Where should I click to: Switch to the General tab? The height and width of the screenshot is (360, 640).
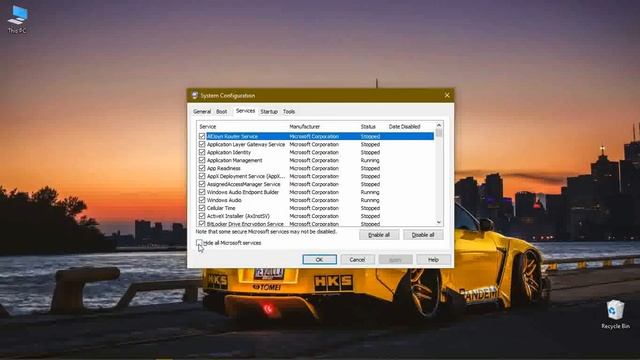(202, 111)
